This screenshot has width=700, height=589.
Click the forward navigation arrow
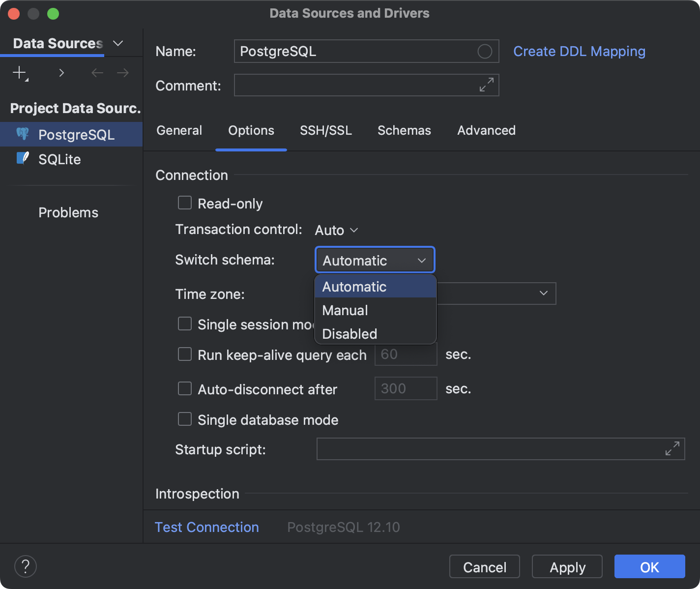122,72
